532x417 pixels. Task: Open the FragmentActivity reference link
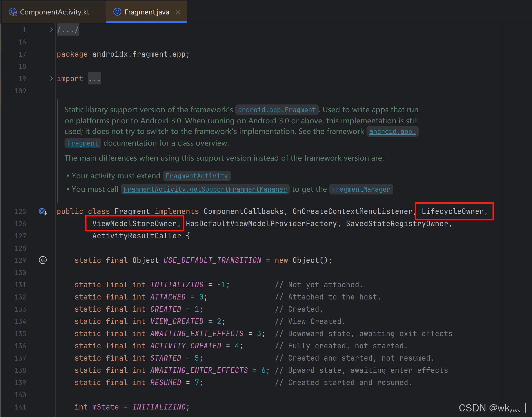(196, 176)
